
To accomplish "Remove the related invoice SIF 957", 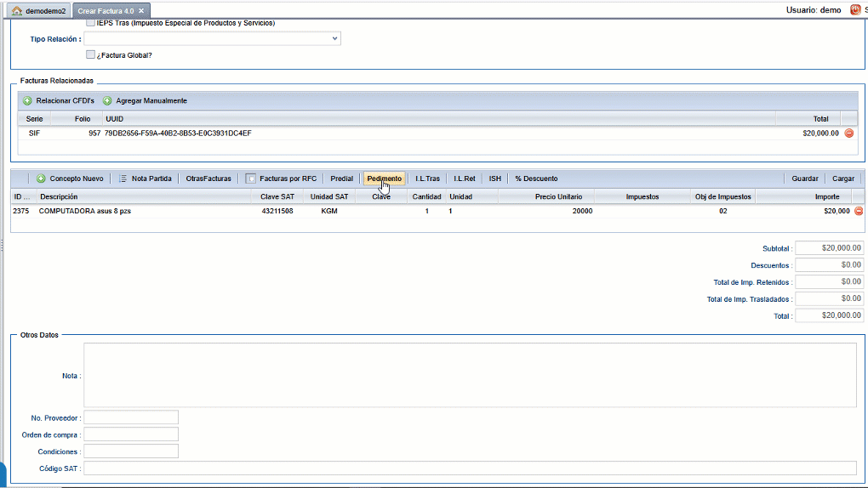I will click(x=848, y=133).
